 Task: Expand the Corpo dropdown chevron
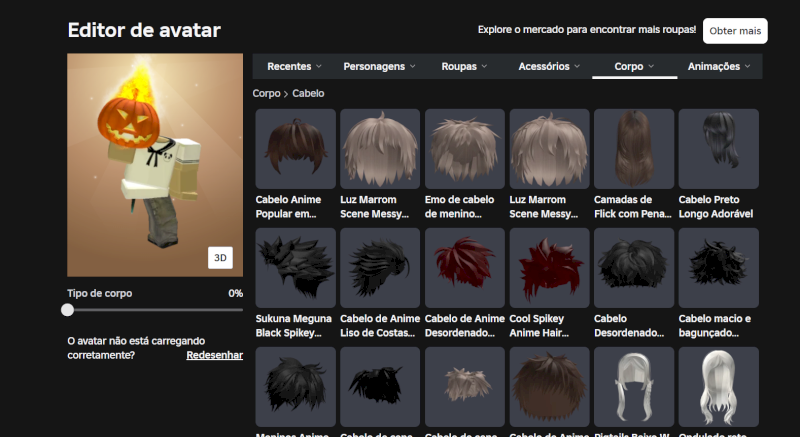[651, 66]
